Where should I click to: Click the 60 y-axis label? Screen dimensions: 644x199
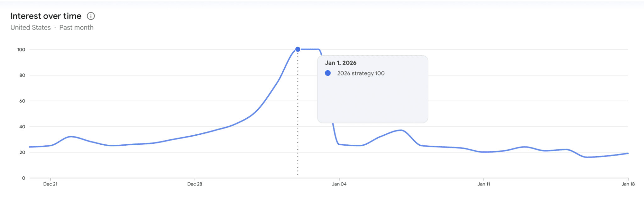[x=22, y=101]
